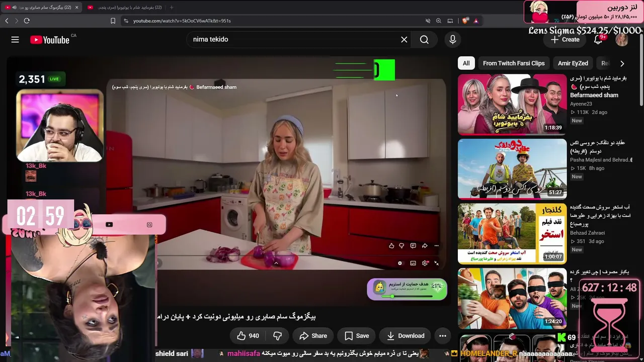Bookmark this page from the address bar
Viewport: 644px width, 362px height.
click(113, 21)
